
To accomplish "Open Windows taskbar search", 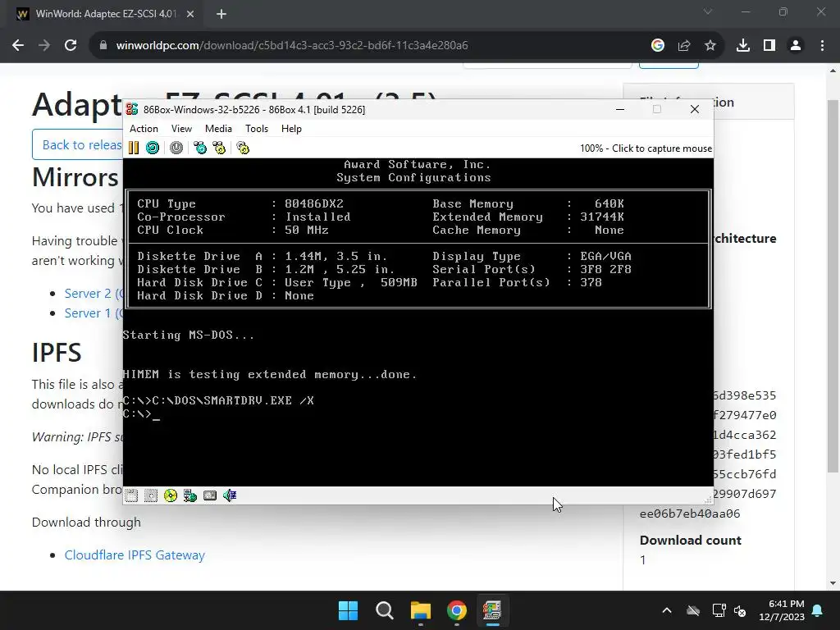I will coord(385,610).
